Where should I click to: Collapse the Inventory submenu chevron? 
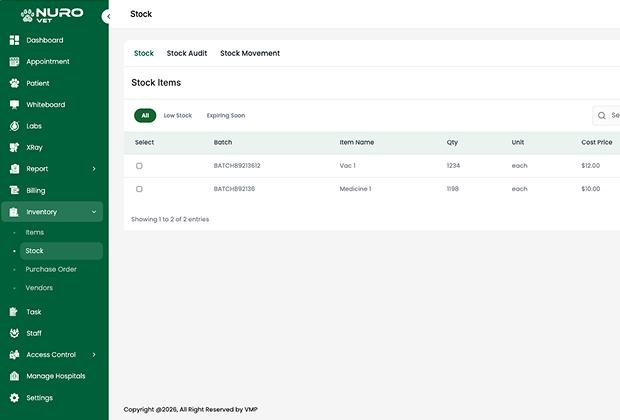coord(94,212)
